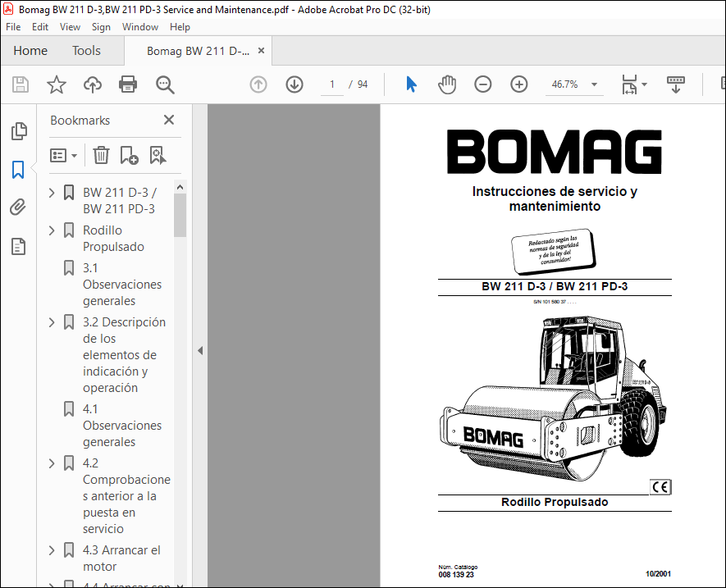
Task: Select the Bomag BW 211 D-... document tab
Action: (199, 51)
